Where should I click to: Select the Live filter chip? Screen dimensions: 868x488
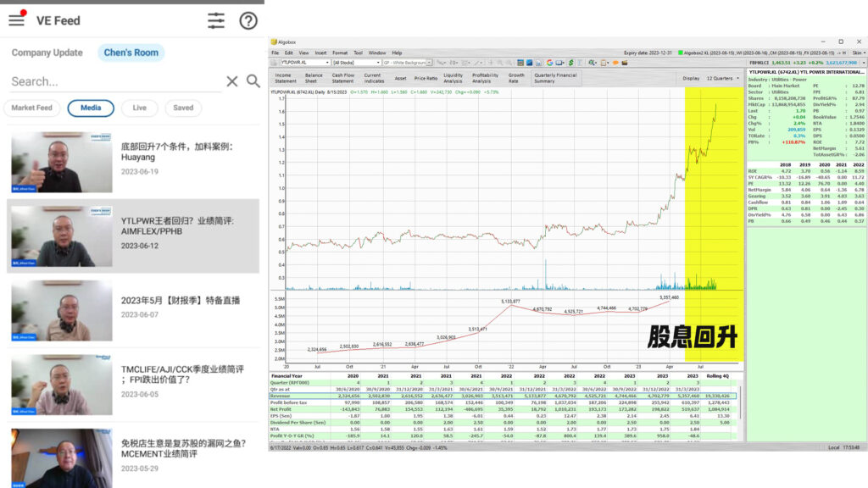(140, 108)
